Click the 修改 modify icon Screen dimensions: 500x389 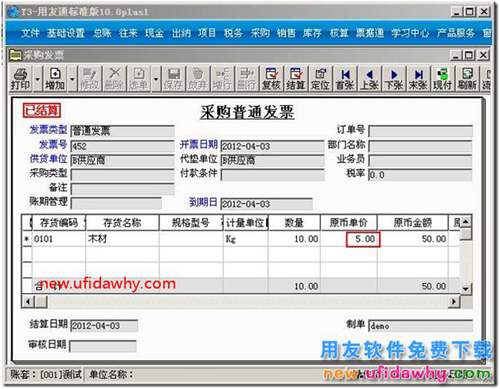[x=90, y=79]
